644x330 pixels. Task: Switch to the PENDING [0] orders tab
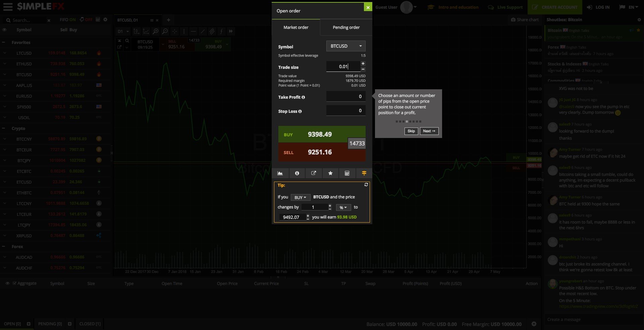[50, 324]
